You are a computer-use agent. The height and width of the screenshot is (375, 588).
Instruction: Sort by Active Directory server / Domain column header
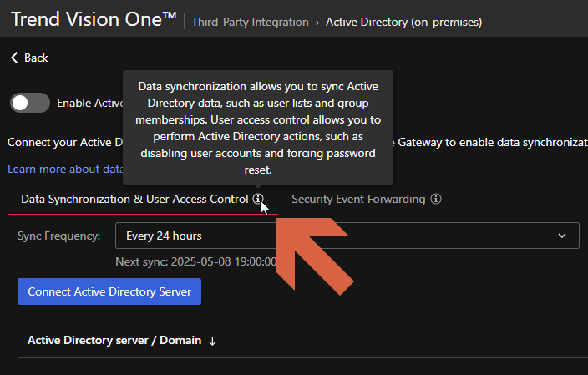pyautogui.click(x=114, y=341)
